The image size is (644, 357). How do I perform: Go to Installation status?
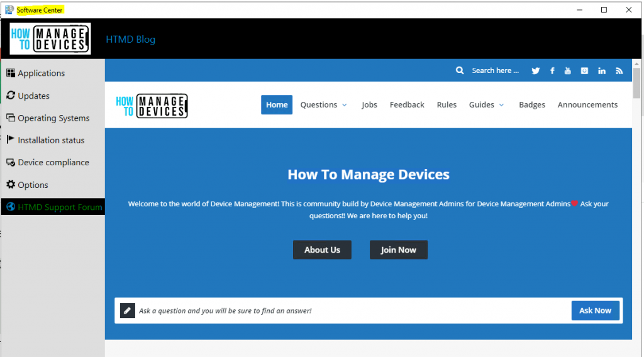tap(45, 140)
